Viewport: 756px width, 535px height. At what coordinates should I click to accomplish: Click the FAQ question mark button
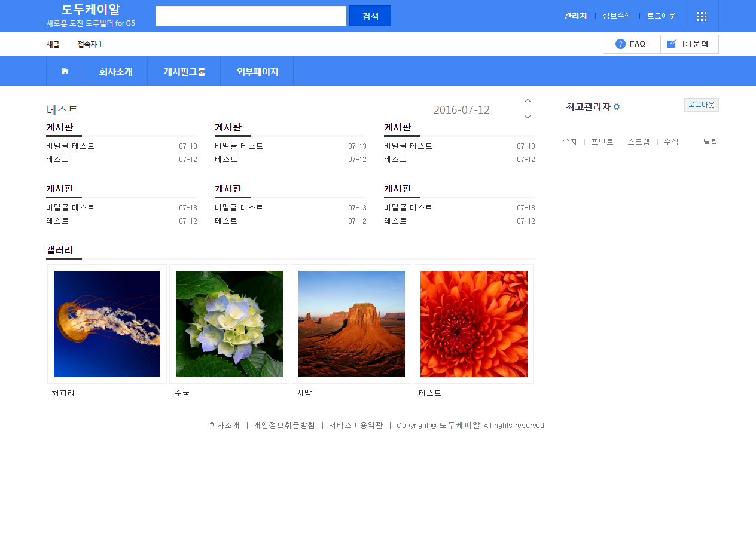[631, 44]
